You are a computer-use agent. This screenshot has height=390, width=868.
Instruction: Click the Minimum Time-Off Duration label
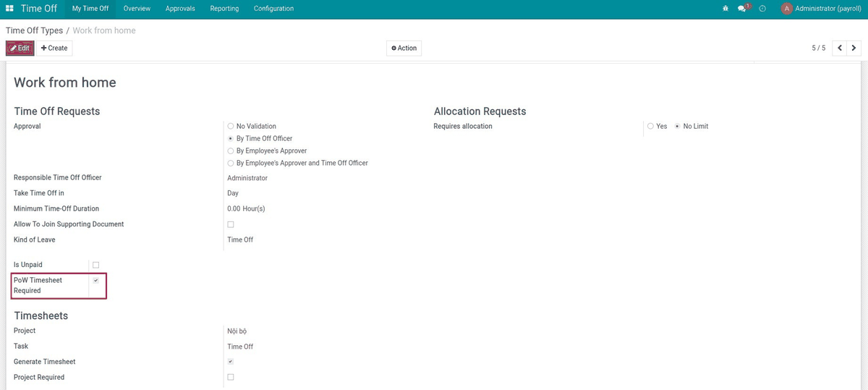coord(56,208)
